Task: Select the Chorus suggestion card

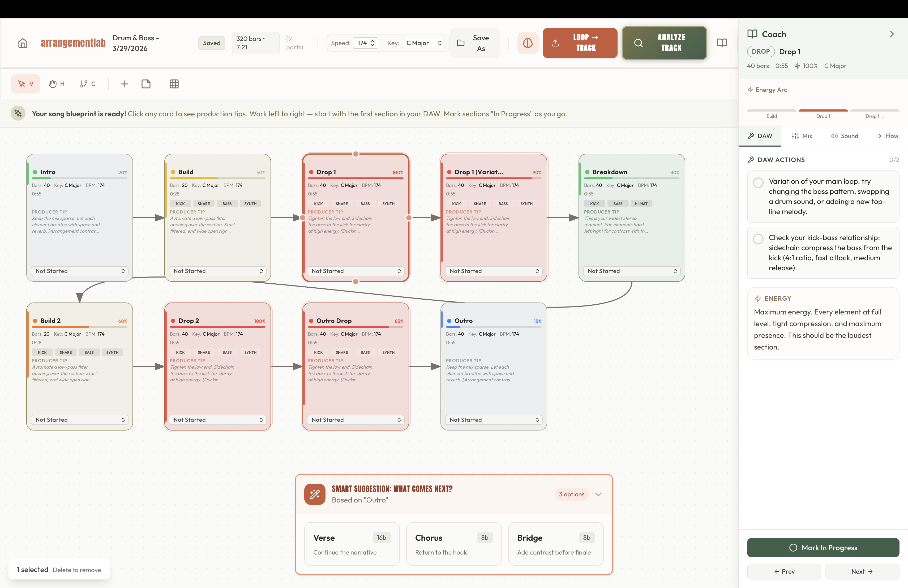Action: [x=454, y=544]
